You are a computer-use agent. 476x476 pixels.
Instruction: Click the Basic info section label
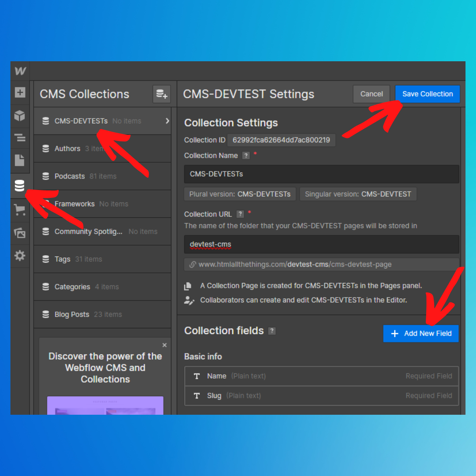coord(203,357)
